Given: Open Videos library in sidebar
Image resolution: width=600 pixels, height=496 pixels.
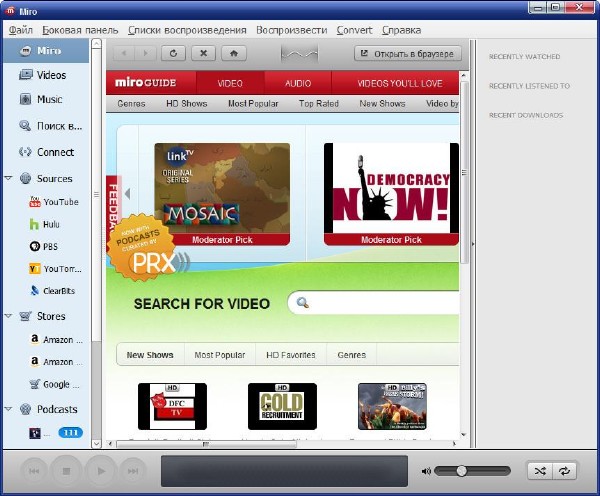Looking at the screenshot, I should 50,75.
